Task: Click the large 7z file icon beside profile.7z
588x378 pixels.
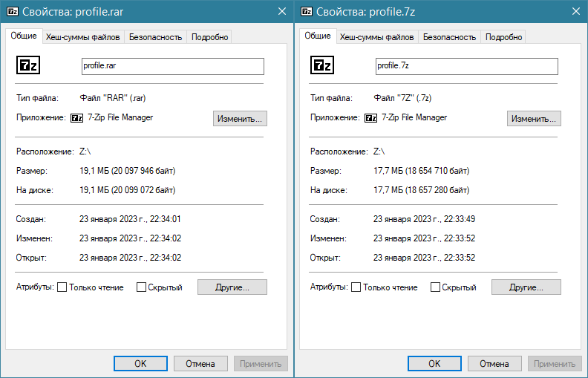Action: point(321,66)
